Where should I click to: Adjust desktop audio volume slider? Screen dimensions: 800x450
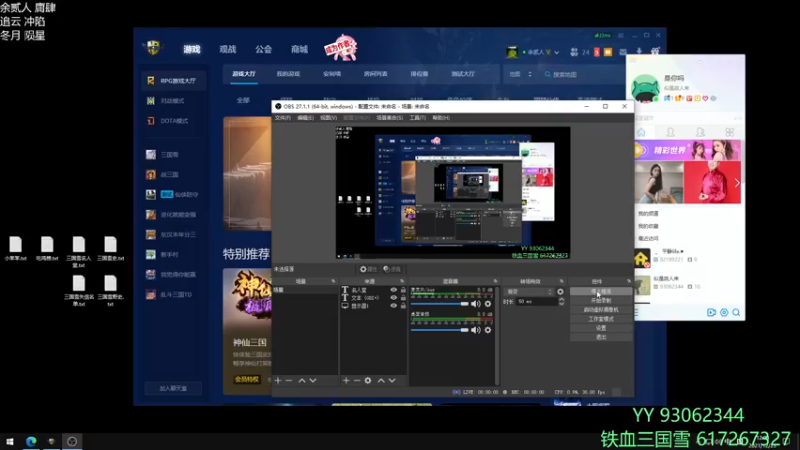point(440,330)
